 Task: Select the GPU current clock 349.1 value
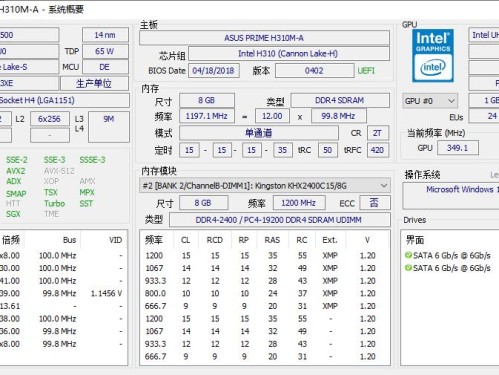458,148
